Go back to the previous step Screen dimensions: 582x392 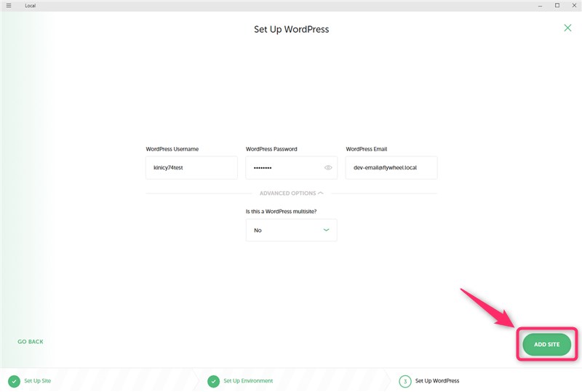click(x=31, y=342)
